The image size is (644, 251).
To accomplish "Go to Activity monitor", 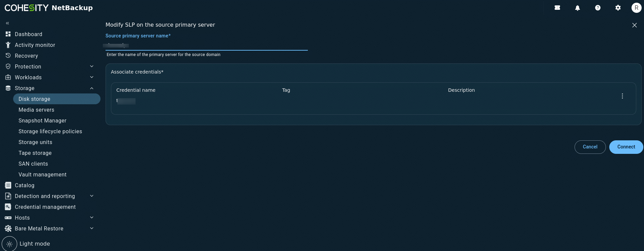I will [x=35, y=45].
